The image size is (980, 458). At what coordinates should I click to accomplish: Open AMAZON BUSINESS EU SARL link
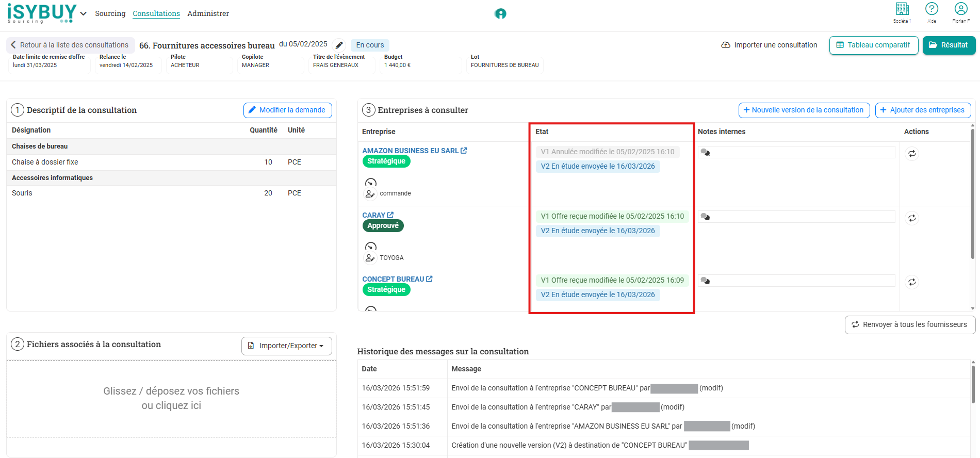coord(415,151)
